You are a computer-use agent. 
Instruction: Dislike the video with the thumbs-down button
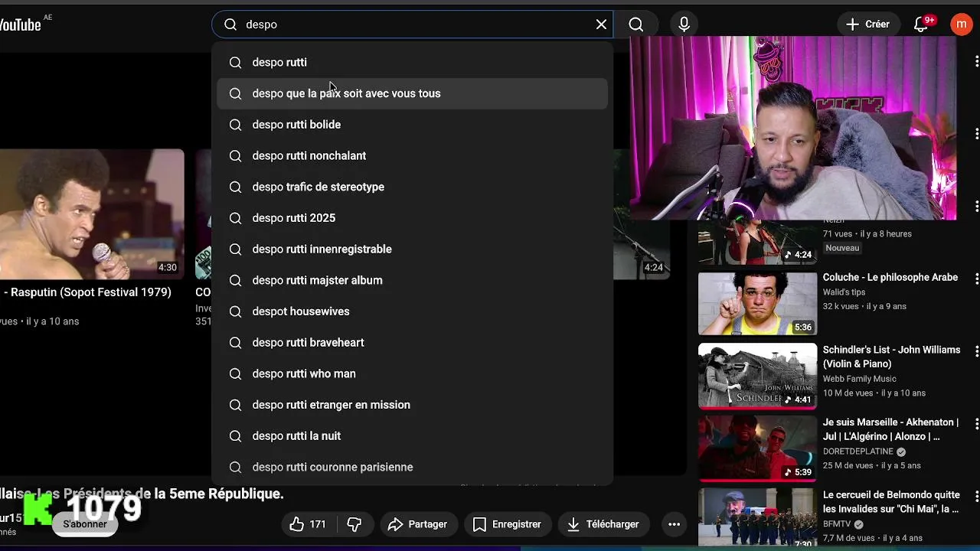coord(354,524)
